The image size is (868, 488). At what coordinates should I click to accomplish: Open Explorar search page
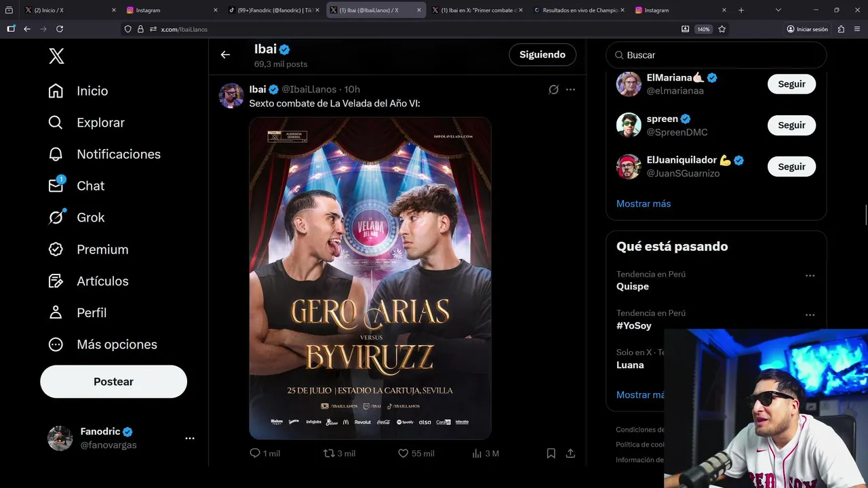[x=87, y=123]
